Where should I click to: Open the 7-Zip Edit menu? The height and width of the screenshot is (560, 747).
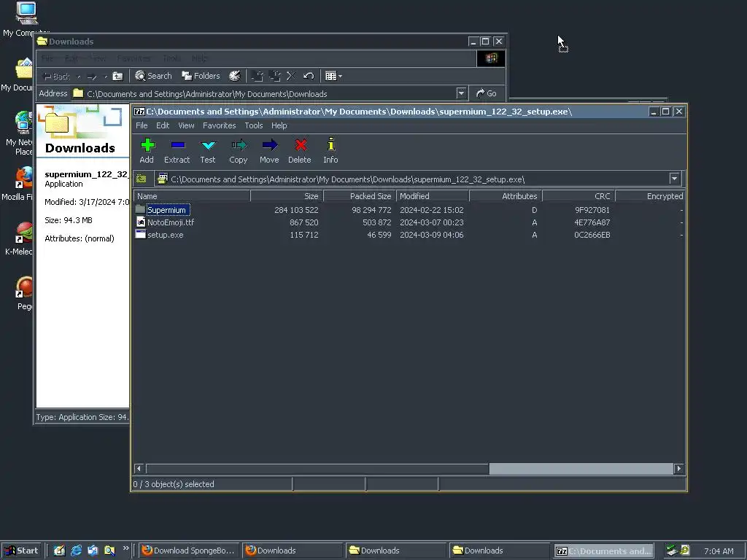(x=163, y=125)
